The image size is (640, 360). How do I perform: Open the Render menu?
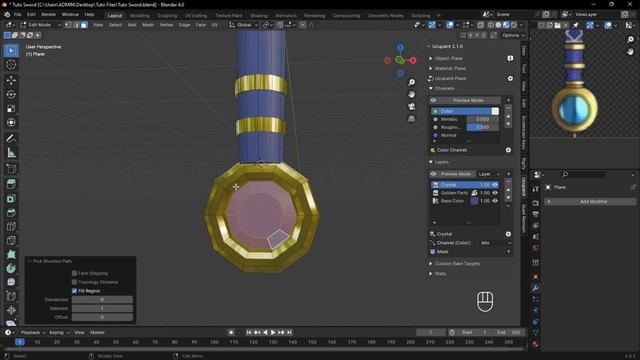click(49, 15)
